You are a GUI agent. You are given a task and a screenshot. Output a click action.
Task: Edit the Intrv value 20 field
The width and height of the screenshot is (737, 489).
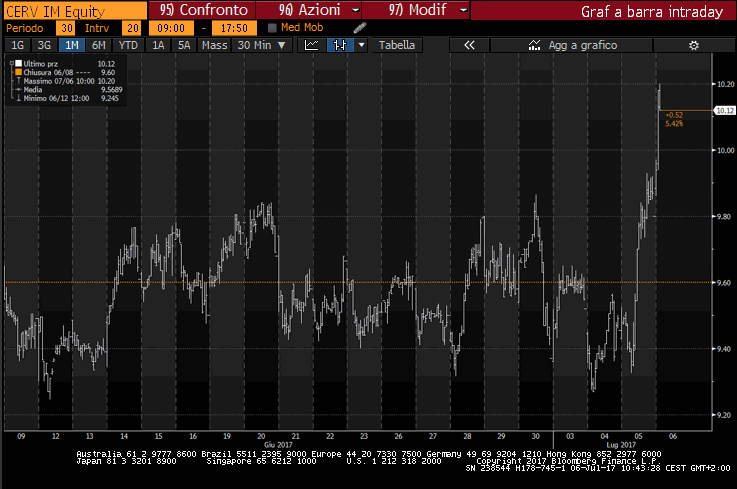132,28
